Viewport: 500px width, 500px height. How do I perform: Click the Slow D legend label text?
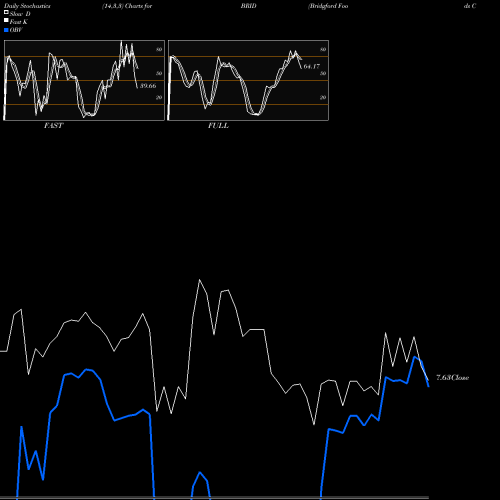click(20, 14)
